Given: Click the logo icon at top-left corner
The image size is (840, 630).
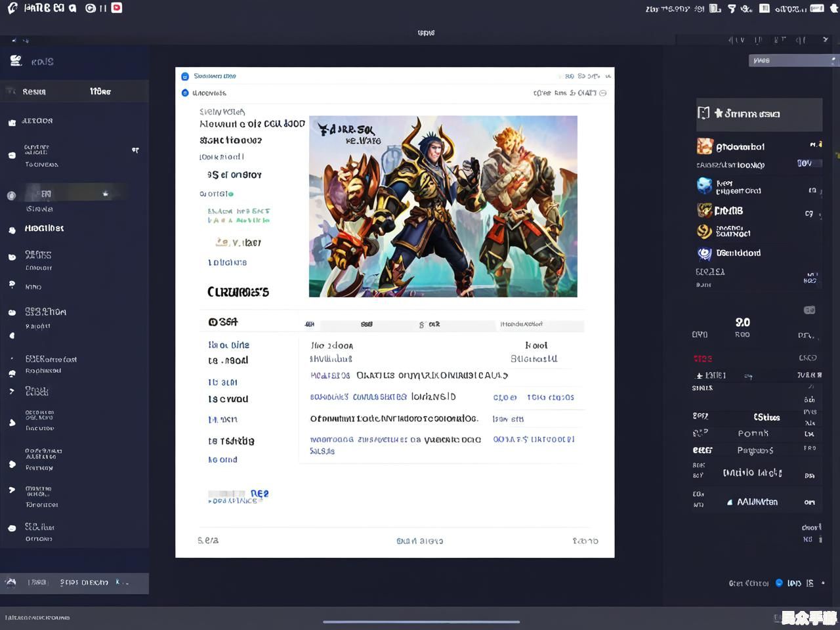Looking at the screenshot, I should pos(12,9).
